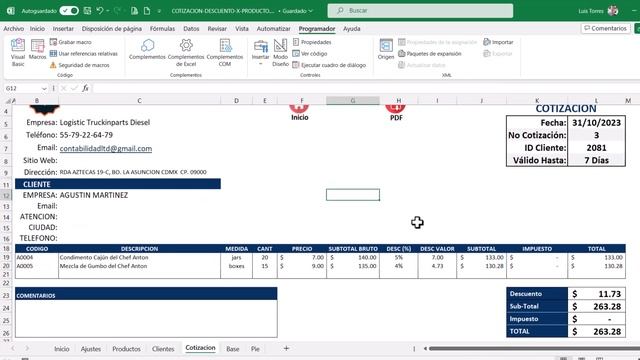Screen dimensions: 640x360
Task: Toggle Usar referencias relativas
Action: pos(83,53)
